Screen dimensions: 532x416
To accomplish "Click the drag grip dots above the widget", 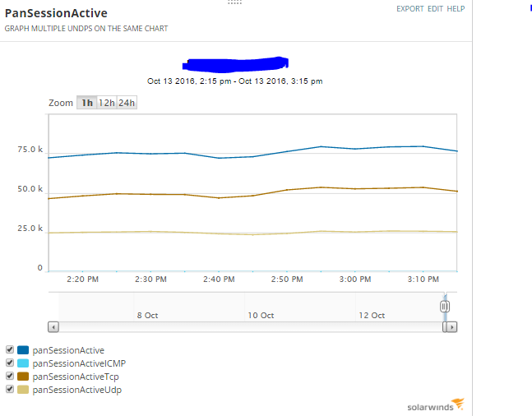I will point(234,2).
